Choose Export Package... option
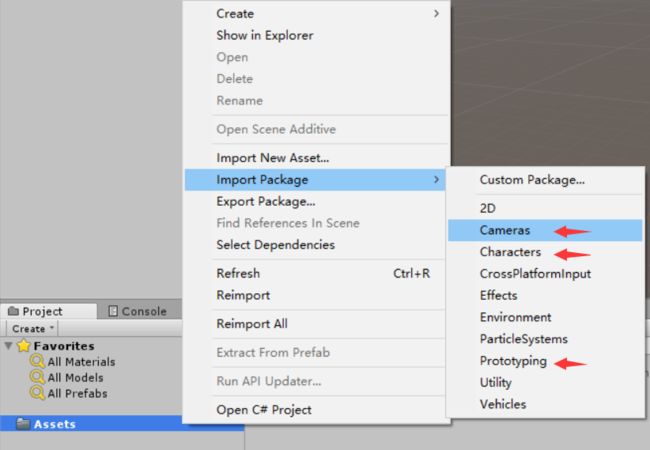 click(317, 201)
